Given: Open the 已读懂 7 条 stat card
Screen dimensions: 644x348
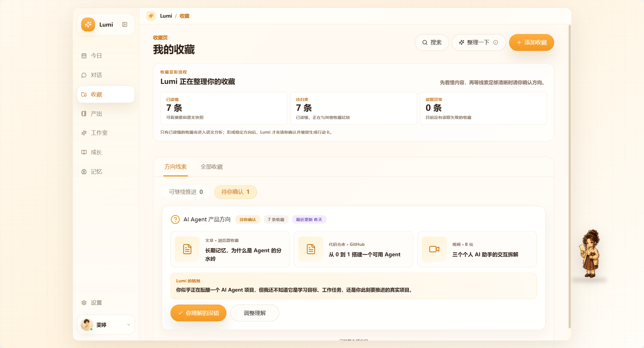Looking at the screenshot, I should (224, 108).
